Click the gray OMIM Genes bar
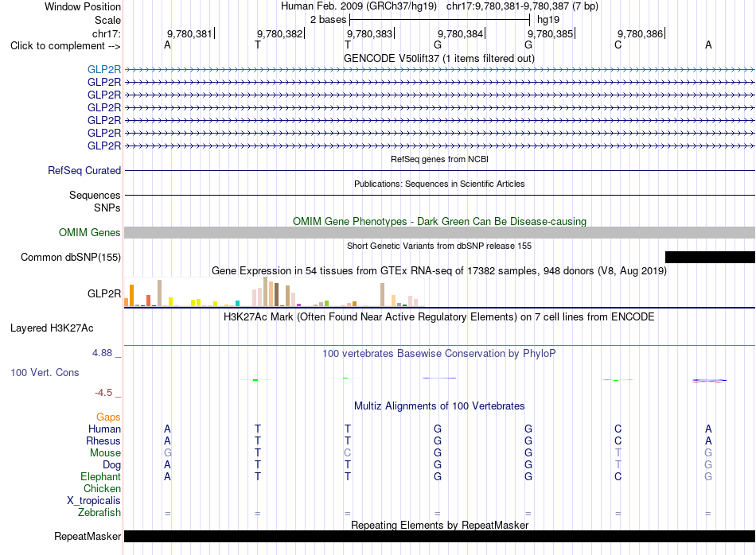 [x=439, y=233]
